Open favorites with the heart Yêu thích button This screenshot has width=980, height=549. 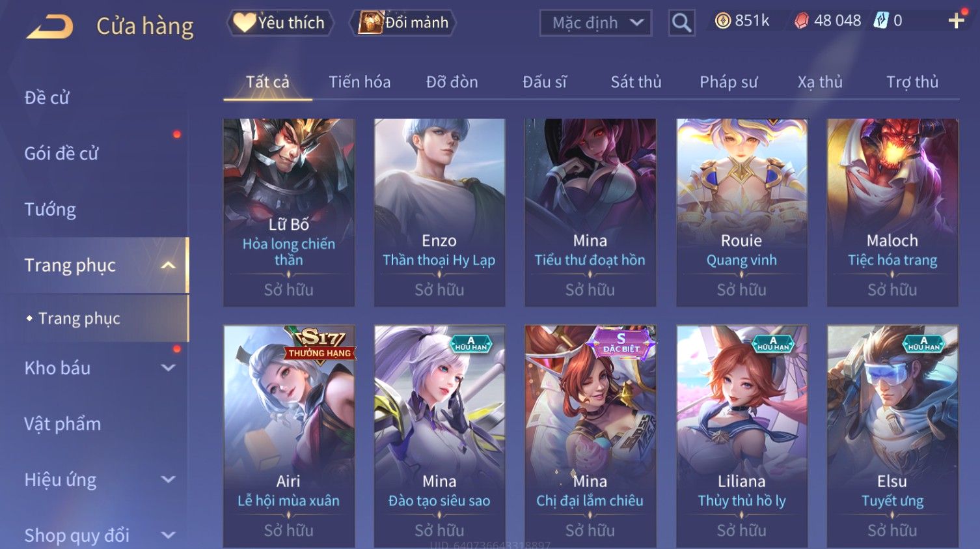tap(280, 23)
